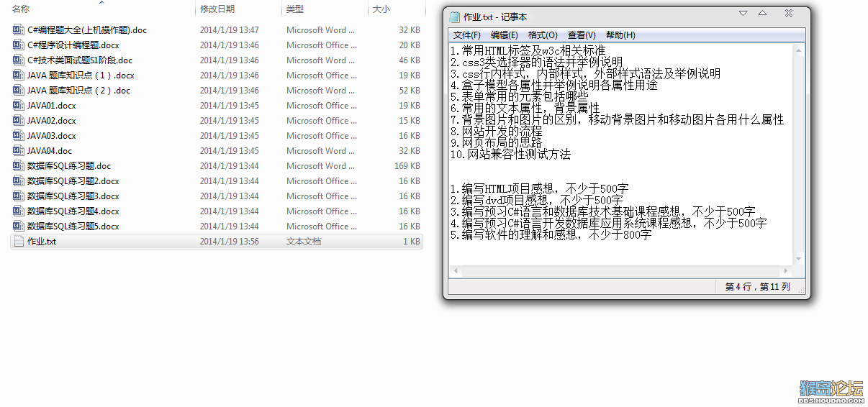Click Word icon of JAVA03.docx
The height and width of the screenshot is (407, 868).
pos(19,136)
